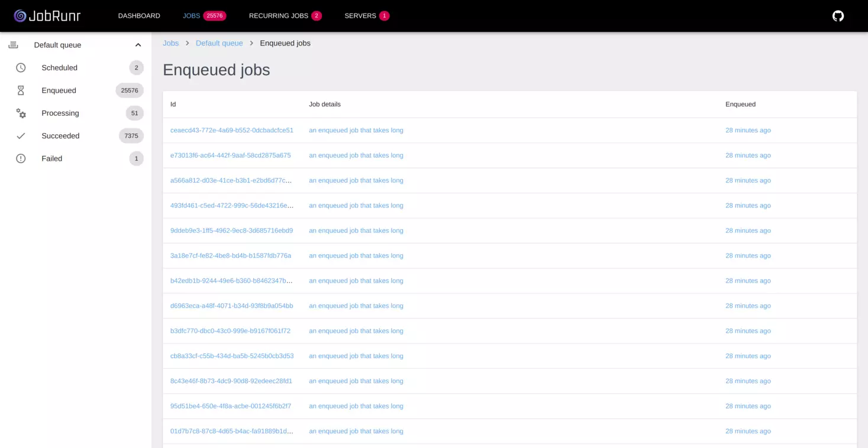Open job 8c43e46f-8b73-4dc9-90d8-92edeec28fd1
Image resolution: width=868 pixels, height=448 pixels.
[231, 381]
